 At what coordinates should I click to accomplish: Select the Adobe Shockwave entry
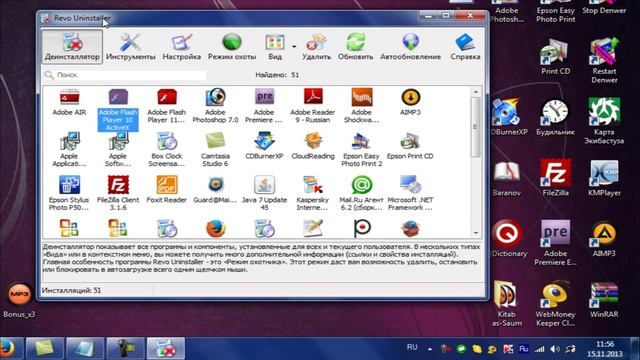362,106
